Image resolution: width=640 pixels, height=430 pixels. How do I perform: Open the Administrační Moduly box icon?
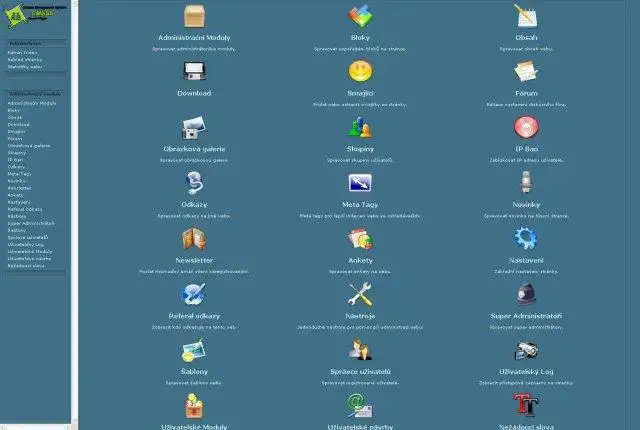click(x=194, y=16)
